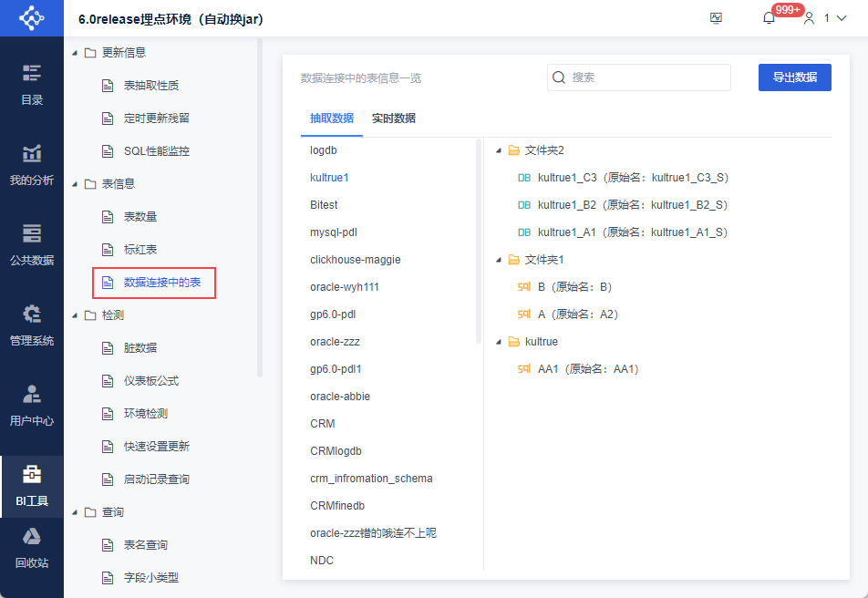
Task: Select the 抽取数据 tab
Action: [332, 119]
